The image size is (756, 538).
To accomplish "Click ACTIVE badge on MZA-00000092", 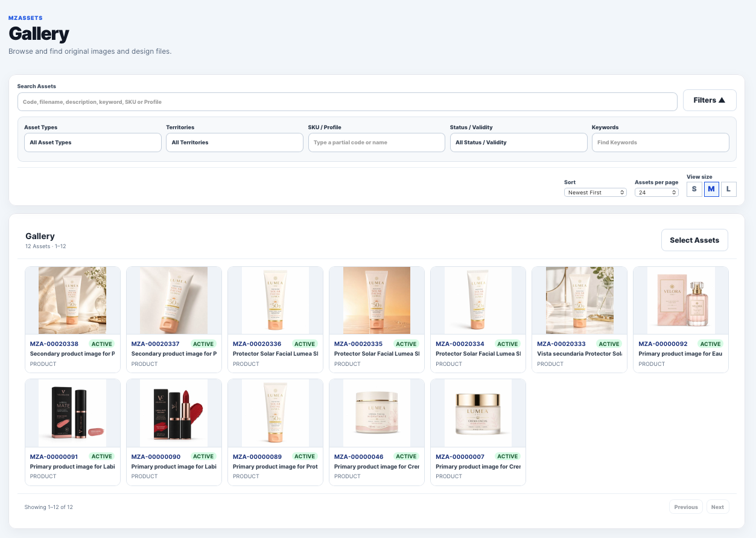I will [710, 344].
